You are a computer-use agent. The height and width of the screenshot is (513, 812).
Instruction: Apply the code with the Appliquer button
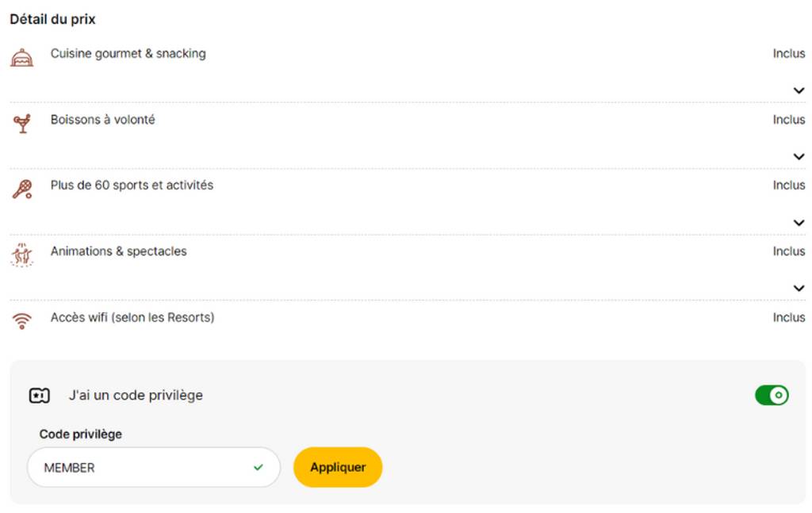coord(338,468)
